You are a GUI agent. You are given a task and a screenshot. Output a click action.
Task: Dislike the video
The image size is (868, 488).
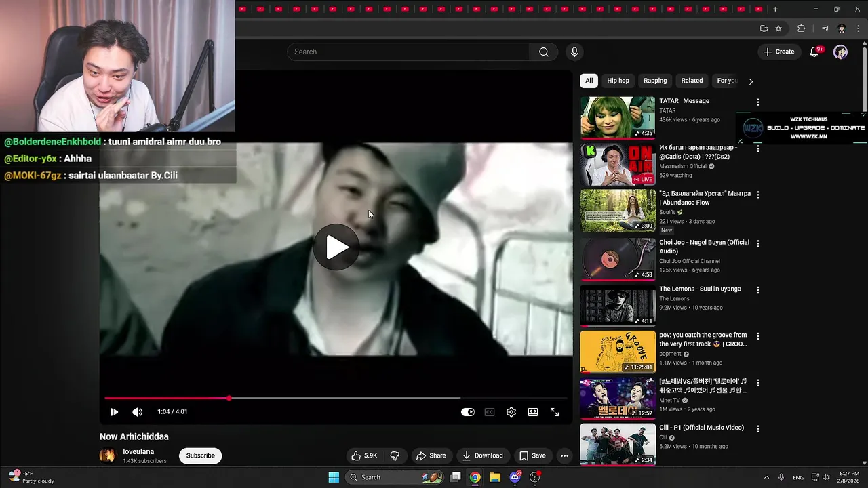pos(395,455)
